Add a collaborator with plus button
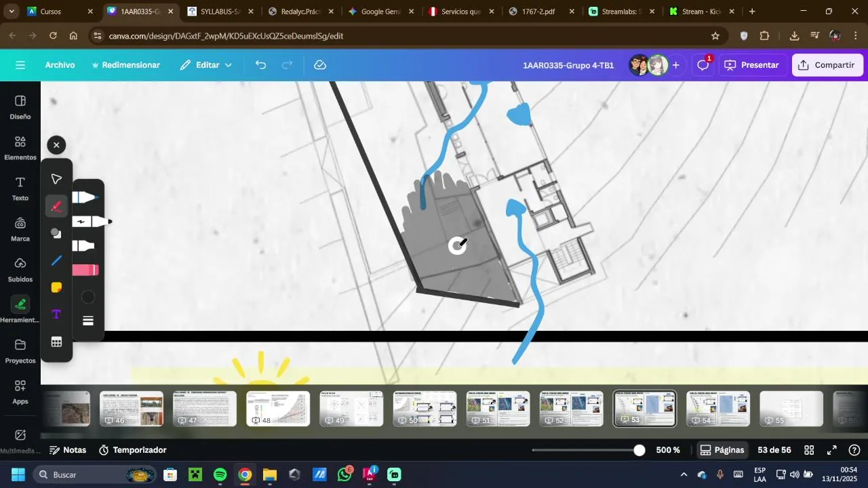 coord(675,65)
